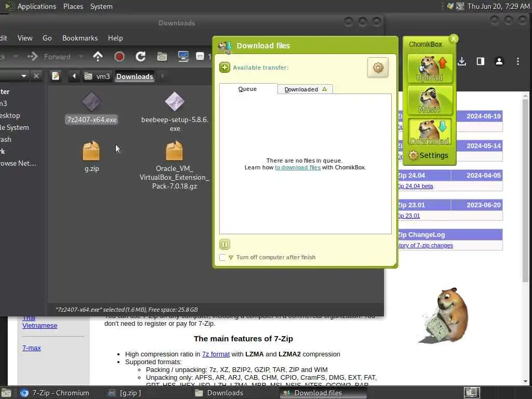Switch to the Downloaded tab
The width and height of the screenshot is (532, 399).
pos(305,89)
